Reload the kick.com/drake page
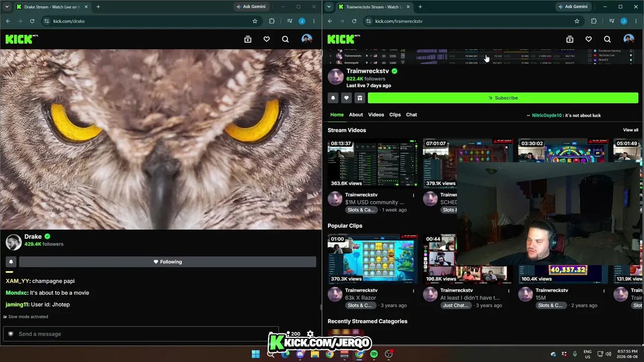644x362 pixels. [32, 21]
